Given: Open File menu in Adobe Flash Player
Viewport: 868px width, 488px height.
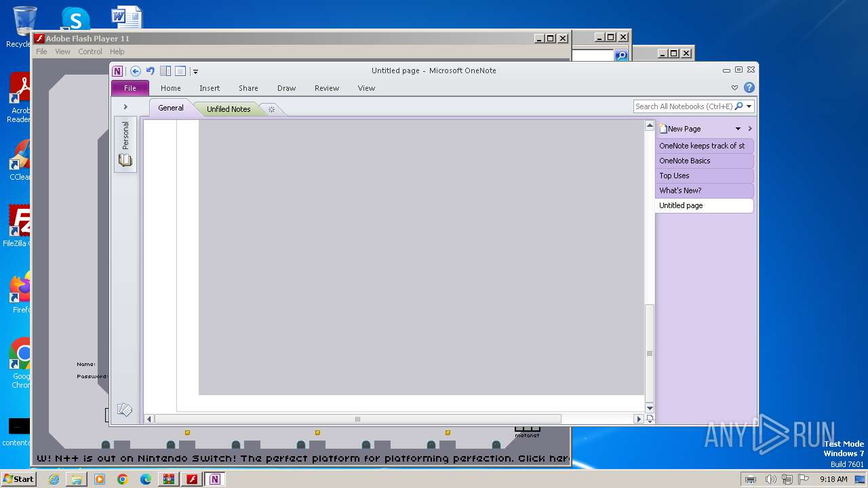Looking at the screenshot, I should pyautogui.click(x=41, y=52).
